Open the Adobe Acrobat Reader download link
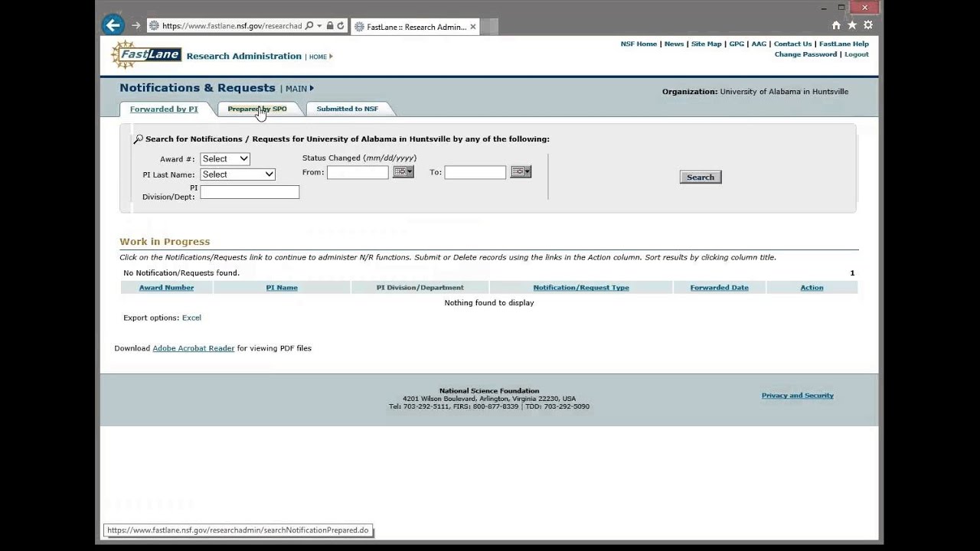Screen dimensions: 980x551 (x=194, y=348)
